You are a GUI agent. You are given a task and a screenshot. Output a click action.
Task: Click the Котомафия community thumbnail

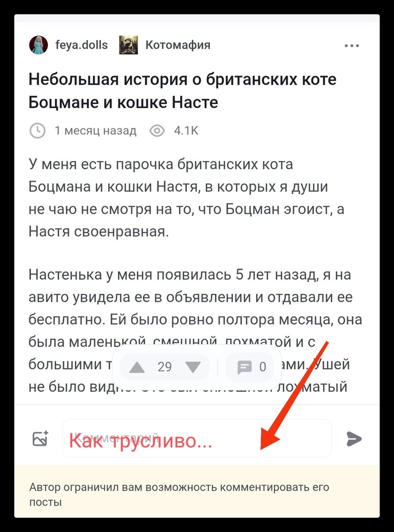coord(128,45)
